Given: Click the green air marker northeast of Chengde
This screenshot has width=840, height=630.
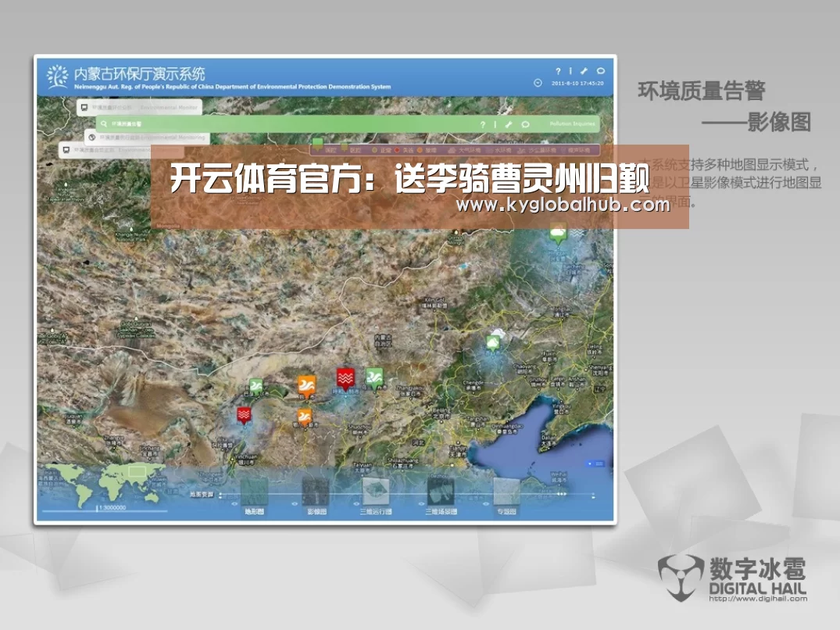Looking at the screenshot, I should pos(492,343).
